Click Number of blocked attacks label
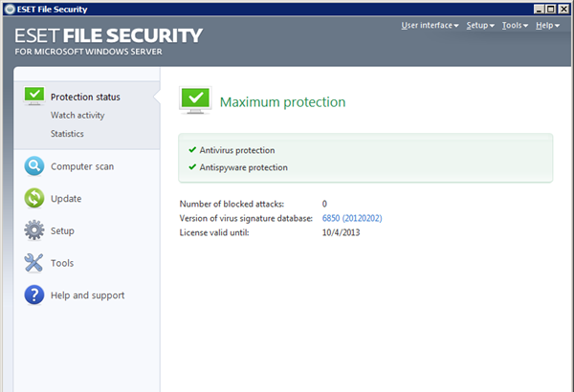The height and width of the screenshot is (392, 574). (x=232, y=204)
